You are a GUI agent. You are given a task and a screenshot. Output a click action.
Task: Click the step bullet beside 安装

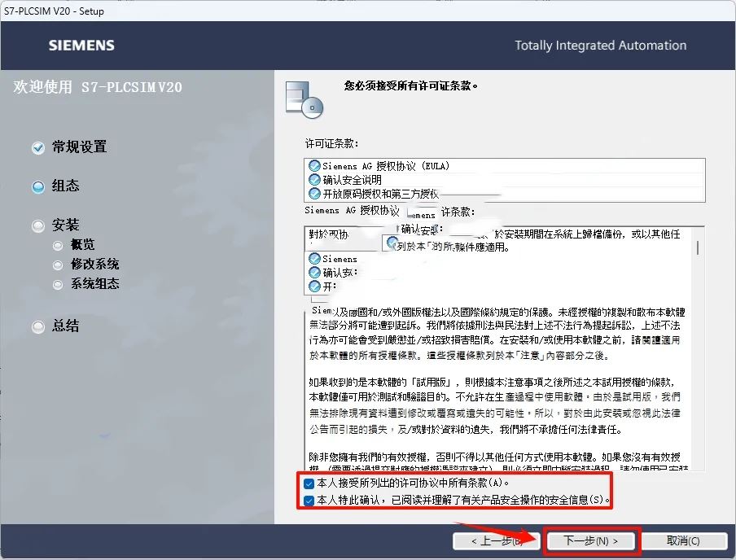pos(38,226)
